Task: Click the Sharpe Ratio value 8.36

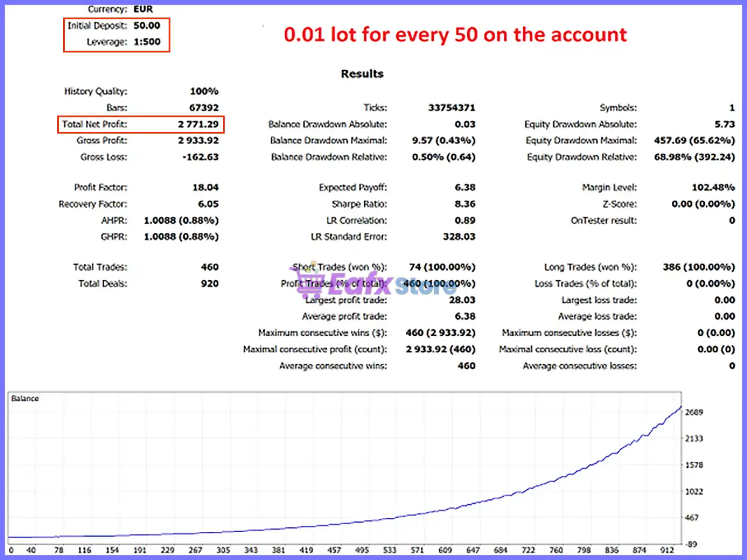Action: coord(465,204)
